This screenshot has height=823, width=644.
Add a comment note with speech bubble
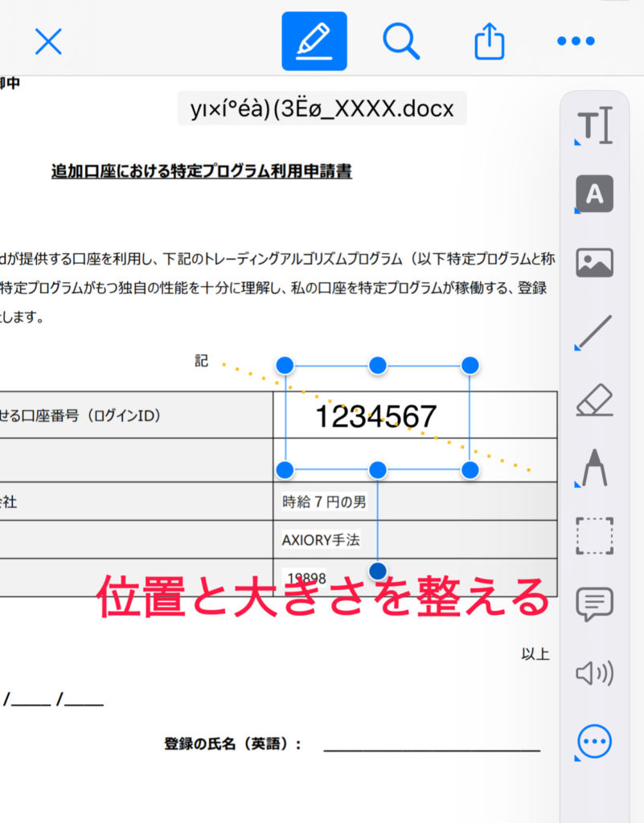click(x=595, y=604)
